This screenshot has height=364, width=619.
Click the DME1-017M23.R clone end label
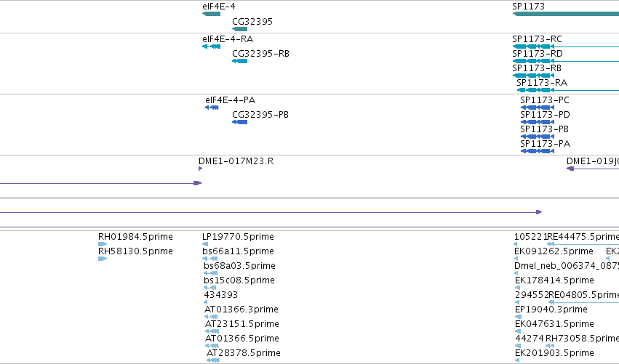[236, 161]
